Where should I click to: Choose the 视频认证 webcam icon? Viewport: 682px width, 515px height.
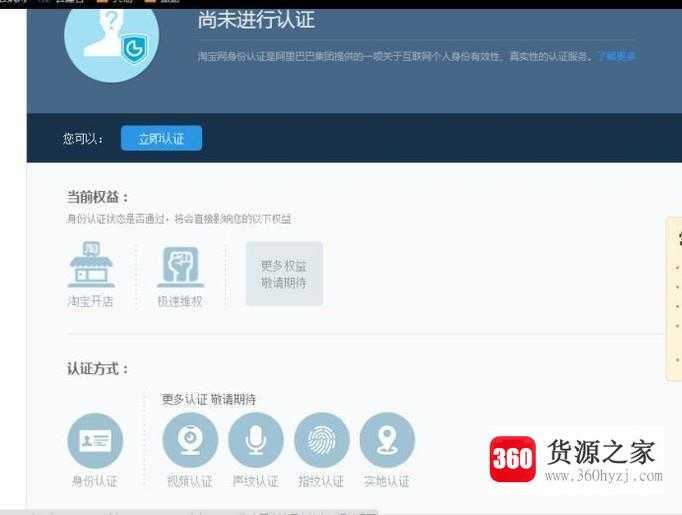[190, 440]
